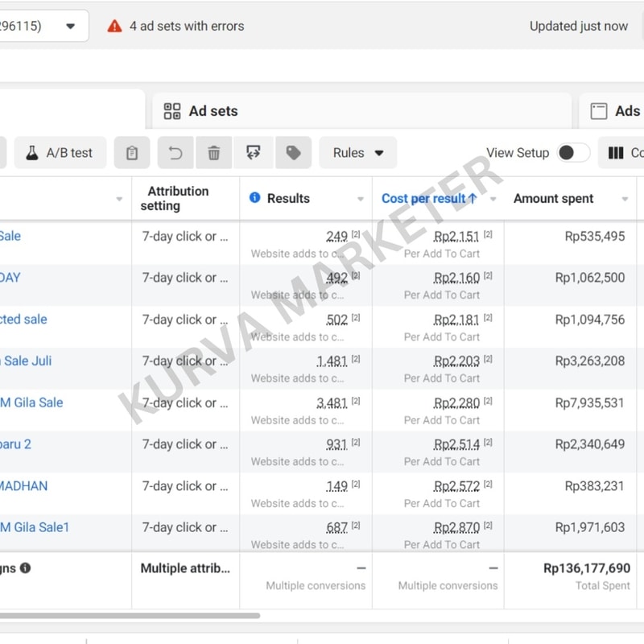Click the horizontal scrollbar under the table

(x=130, y=616)
